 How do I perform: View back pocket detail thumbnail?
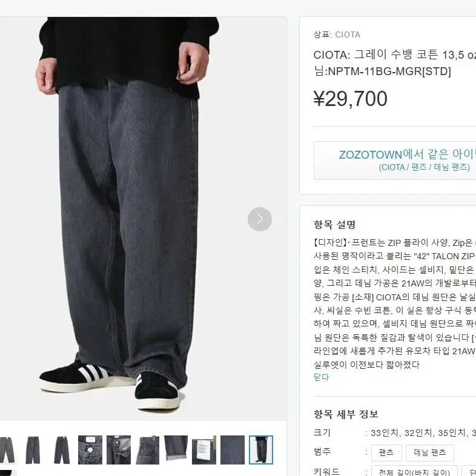(x=147, y=450)
